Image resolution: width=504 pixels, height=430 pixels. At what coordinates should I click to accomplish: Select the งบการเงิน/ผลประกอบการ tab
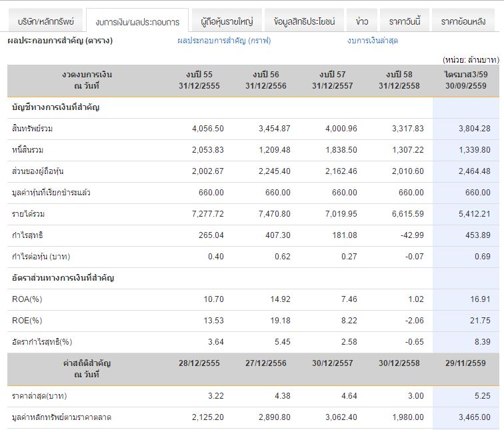click(x=137, y=22)
